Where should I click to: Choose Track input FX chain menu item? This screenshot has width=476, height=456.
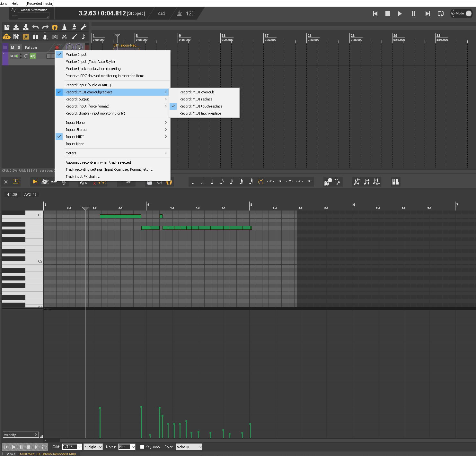tap(83, 176)
